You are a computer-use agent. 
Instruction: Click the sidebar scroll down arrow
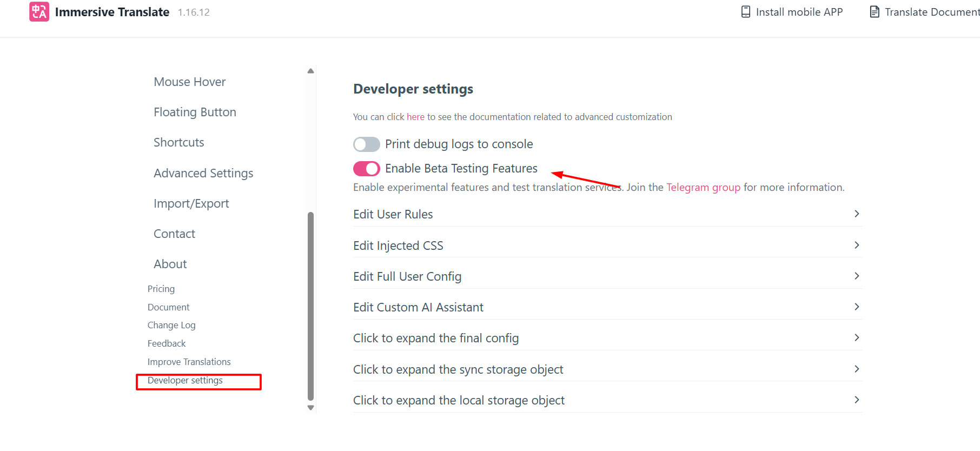click(x=310, y=408)
